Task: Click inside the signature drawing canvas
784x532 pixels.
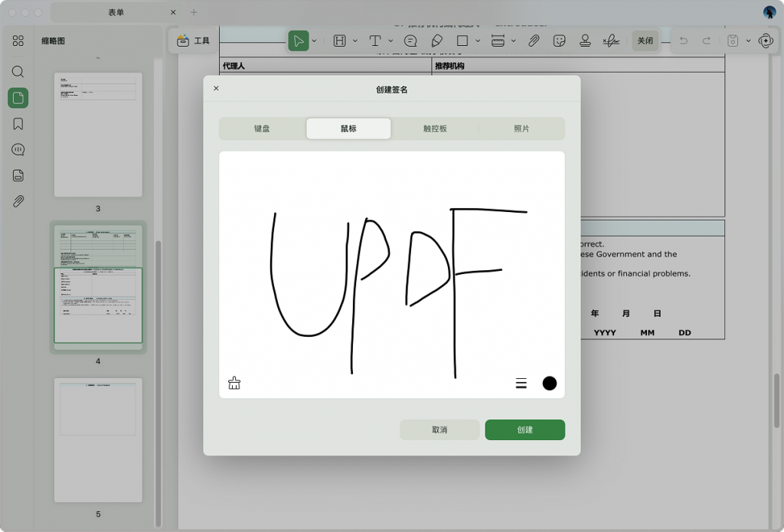Action: (392, 275)
